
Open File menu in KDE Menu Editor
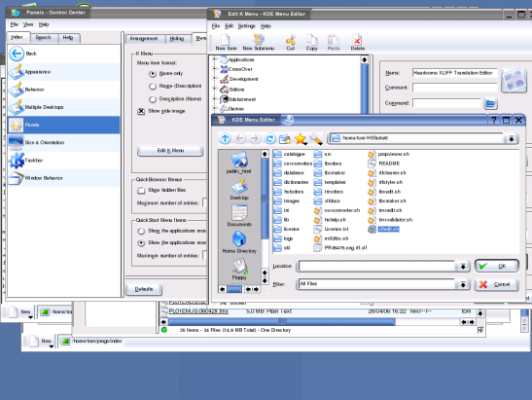(x=216, y=26)
